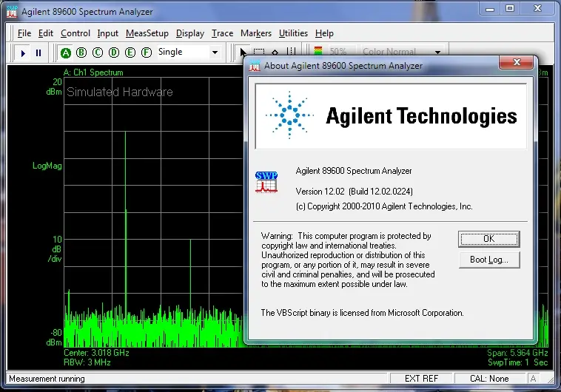The image size is (561, 392).
Task: Close the About Agilent 89600 dialog
Action: click(517, 62)
